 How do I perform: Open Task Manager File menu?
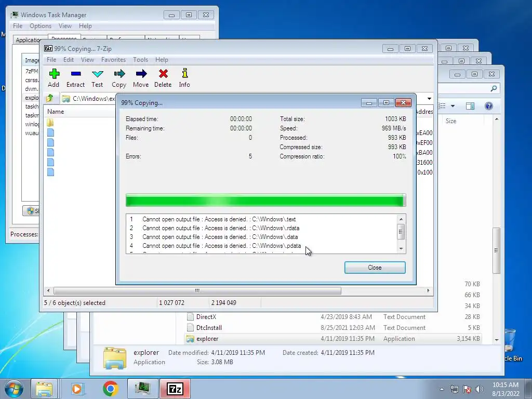pos(18,26)
